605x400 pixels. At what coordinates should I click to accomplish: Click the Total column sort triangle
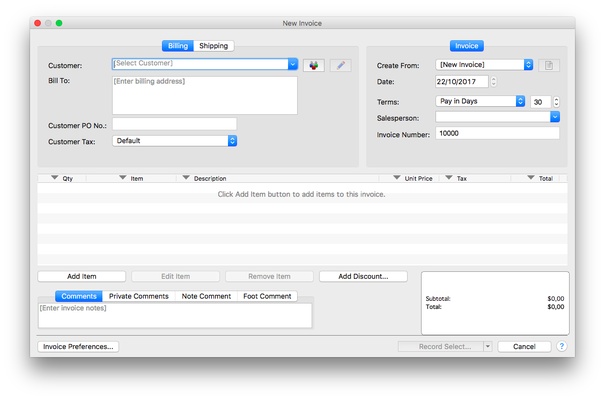pos(531,177)
